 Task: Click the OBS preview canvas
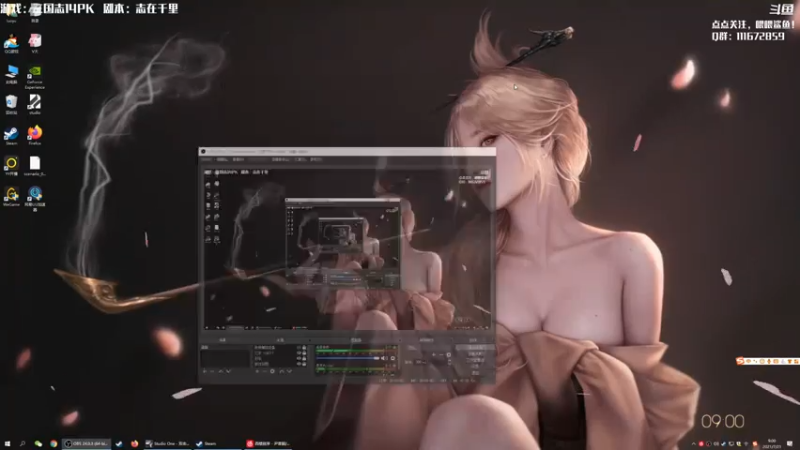(x=347, y=250)
